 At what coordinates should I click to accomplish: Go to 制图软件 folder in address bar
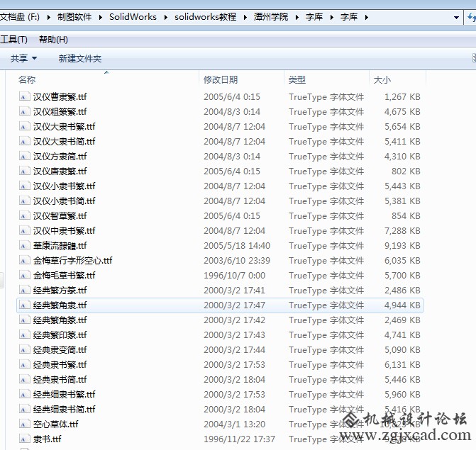click(74, 17)
